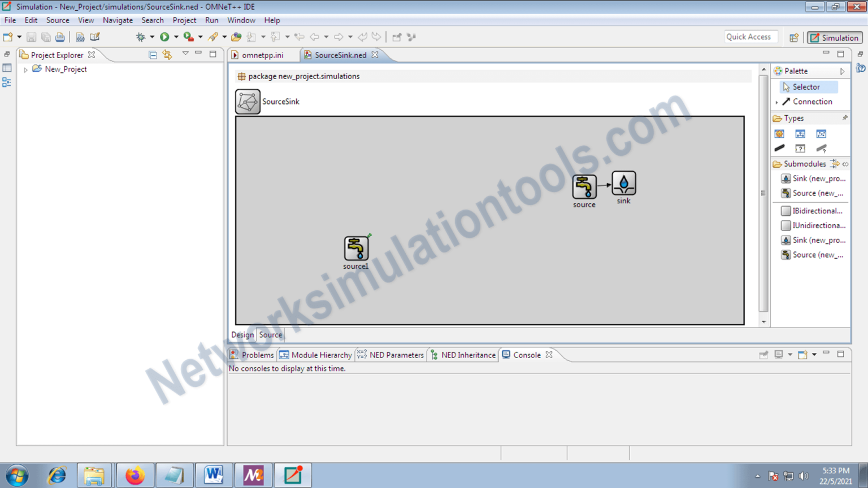This screenshot has height=488, width=868.
Task: Expand the New_Project tree item
Action: tap(25, 69)
